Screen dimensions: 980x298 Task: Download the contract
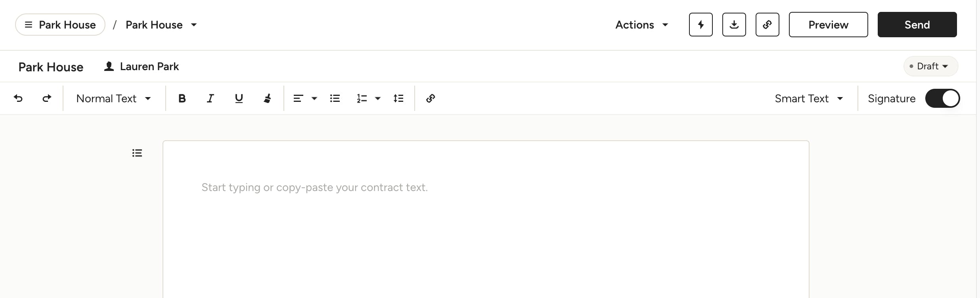click(734, 25)
